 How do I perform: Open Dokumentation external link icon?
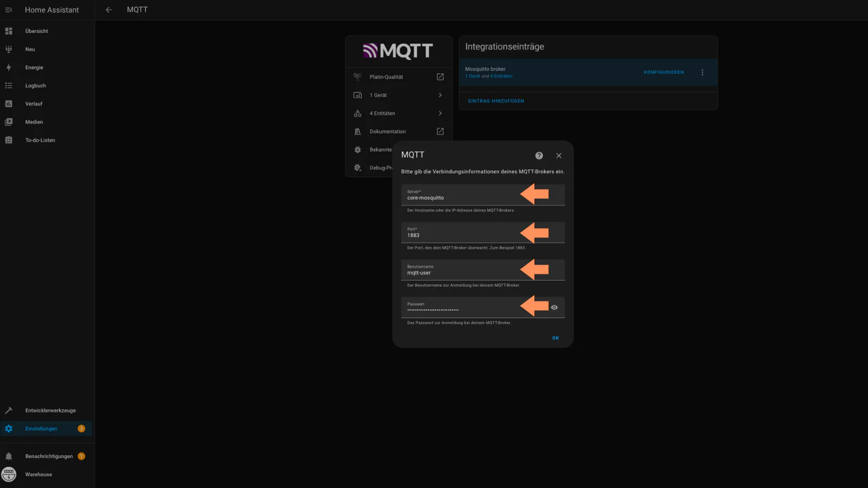tap(440, 131)
